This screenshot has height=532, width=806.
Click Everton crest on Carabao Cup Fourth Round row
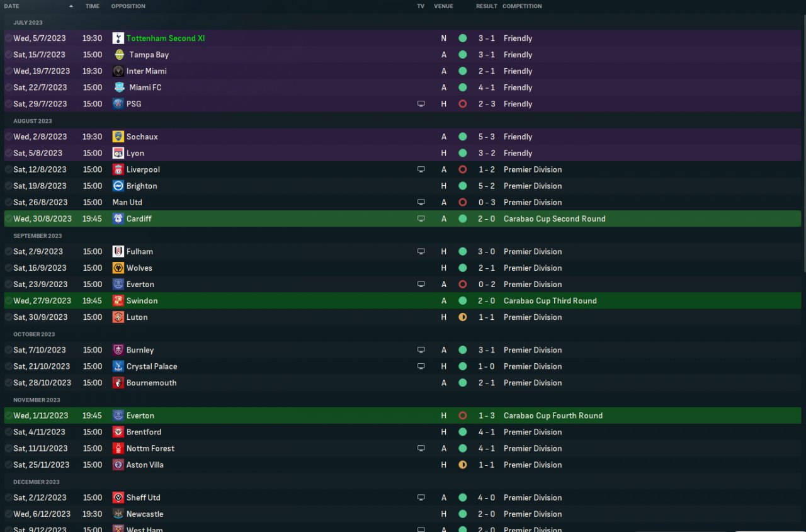click(118, 416)
